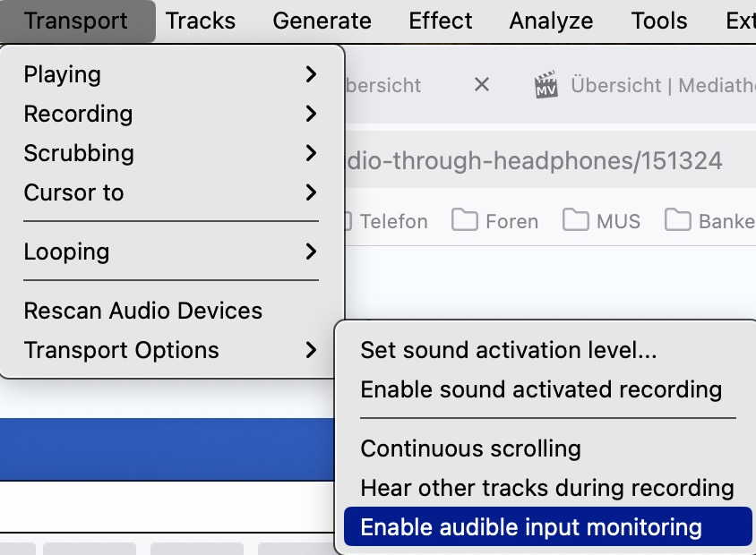Select Set sound activation level option
This screenshot has height=555, width=756.
click(x=508, y=350)
